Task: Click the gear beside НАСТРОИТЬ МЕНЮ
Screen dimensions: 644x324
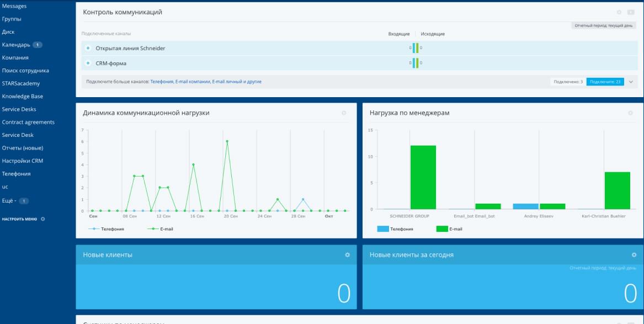Action: [x=42, y=219]
